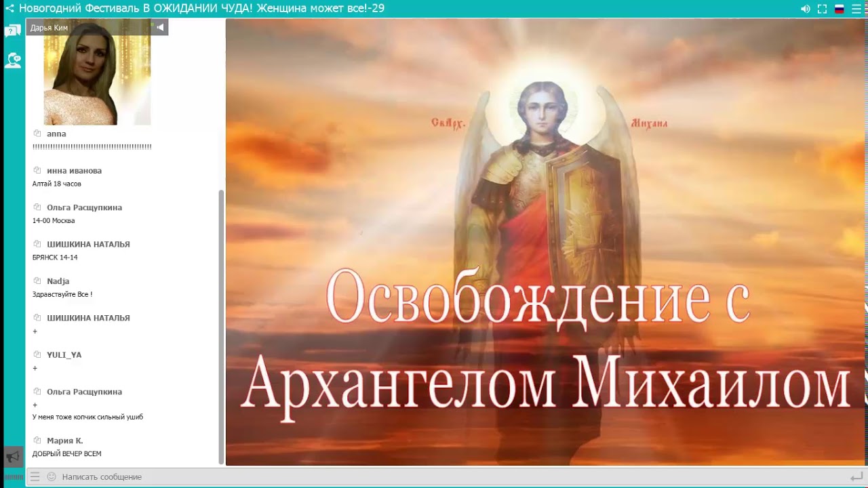Click message 'ДОБРЫЙ ВЕЧЕР ВСЕМ'
The width and height of the screenshot is (868, 488).
66,453
